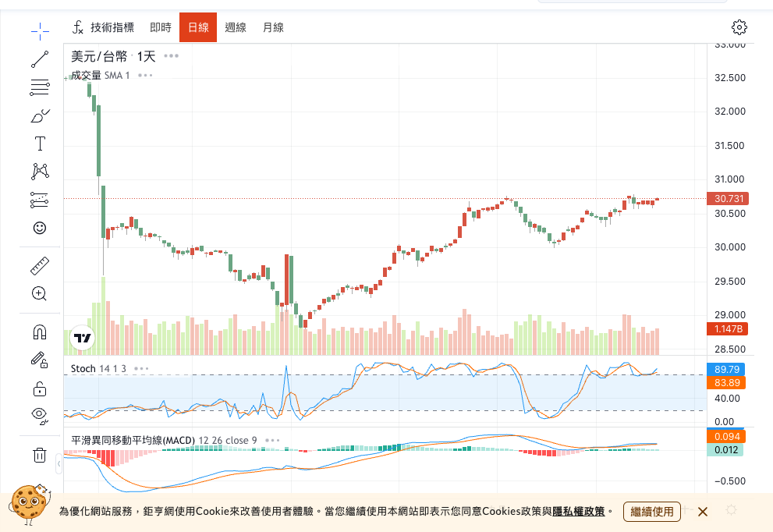The height and width of the screenshot is (532, 773).
Task: Open the 隱私權政策 privacy policy link
Action: (579, 512)
